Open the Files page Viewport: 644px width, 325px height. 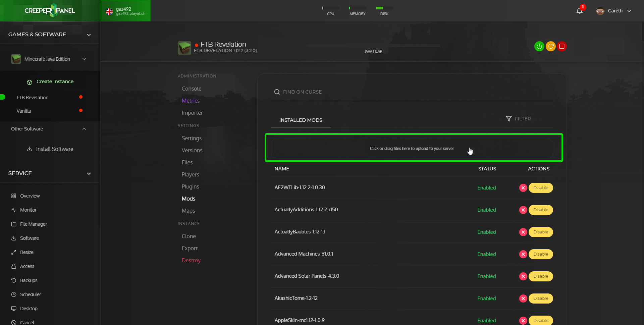click(x=187, y=162)
